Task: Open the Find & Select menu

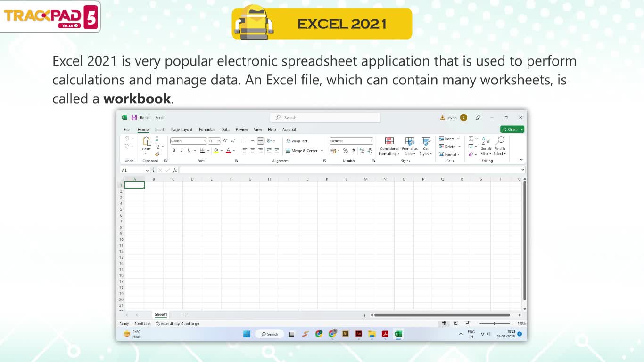Action: 500,147
